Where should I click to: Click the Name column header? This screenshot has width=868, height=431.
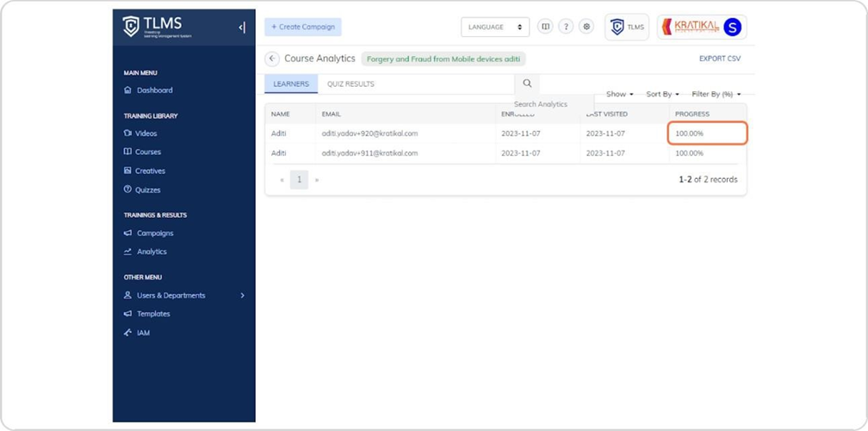(x=281, y=114)
